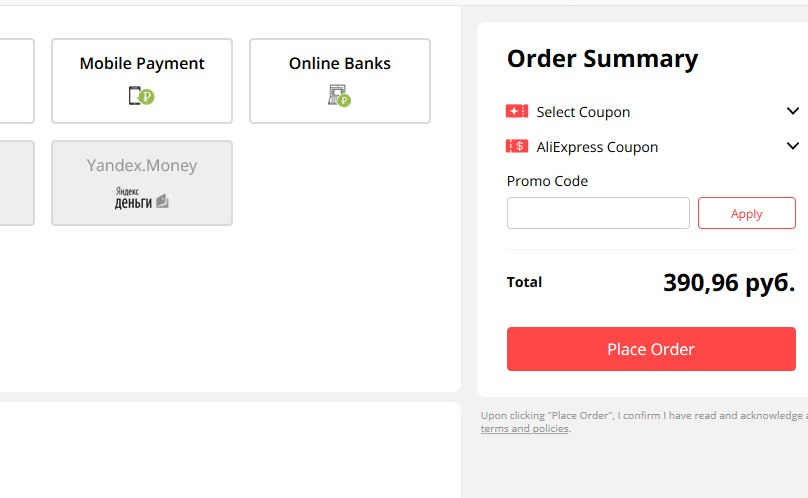Open the AliExpress Coupon row

click(652, 146)
